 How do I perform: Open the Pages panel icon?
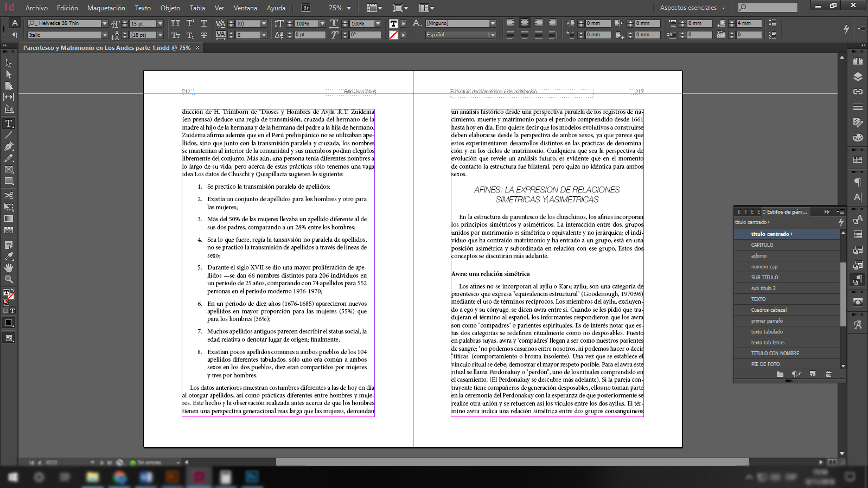(x=858, y=61)
